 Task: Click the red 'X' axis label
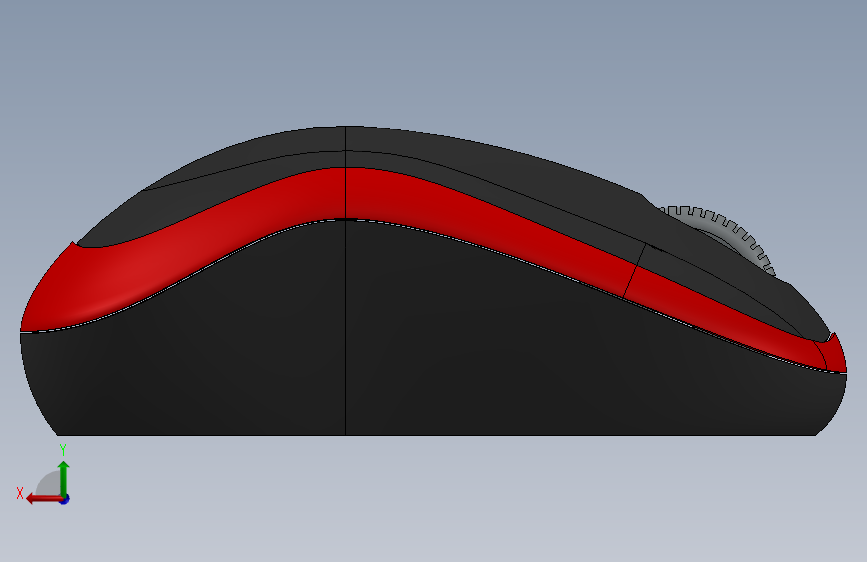point(20,493)
